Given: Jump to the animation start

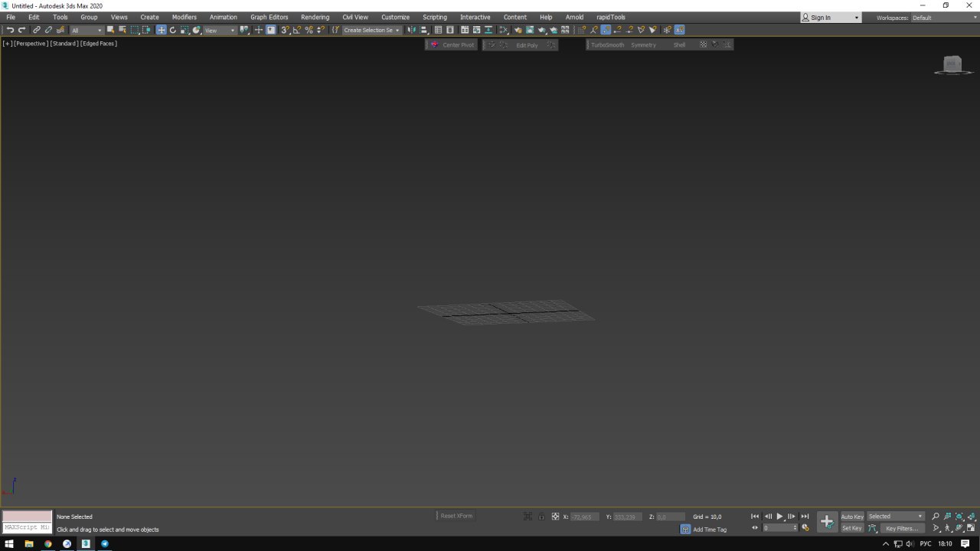Looking at the screenshot, I should 755,517.
